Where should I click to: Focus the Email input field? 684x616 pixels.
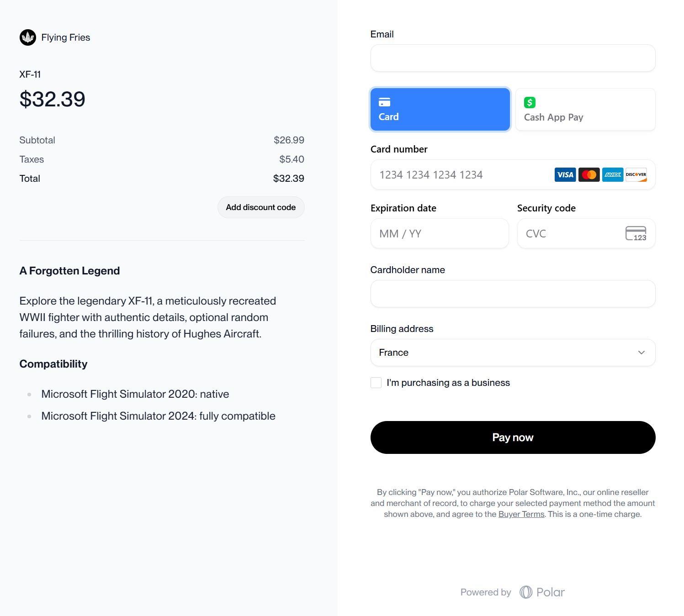[513, 58]
